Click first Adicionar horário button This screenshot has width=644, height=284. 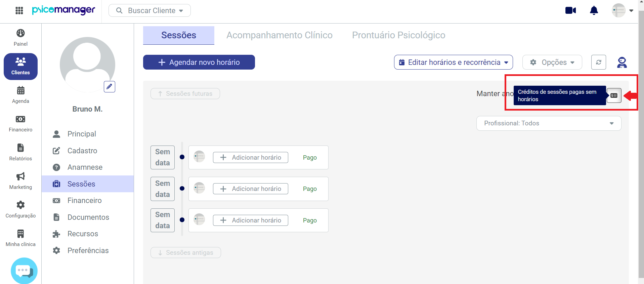tap(250, 157)
